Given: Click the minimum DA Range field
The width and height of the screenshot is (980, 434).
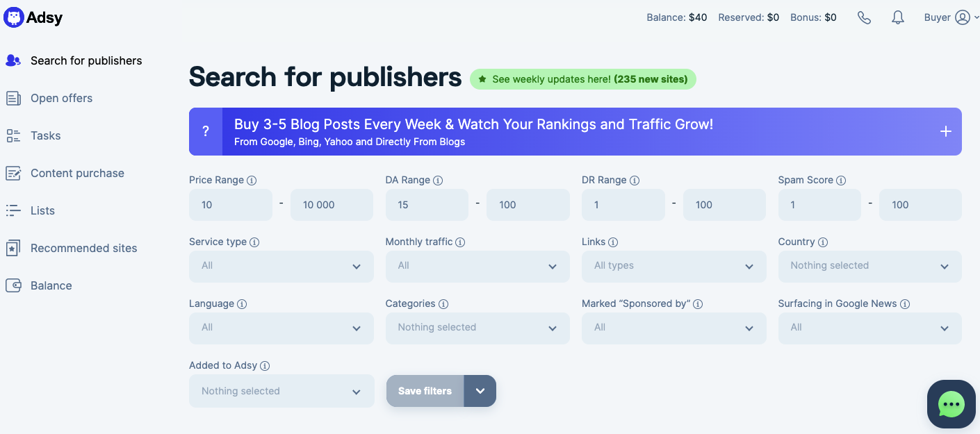Looking at the screenshot, I should (427, 205).
